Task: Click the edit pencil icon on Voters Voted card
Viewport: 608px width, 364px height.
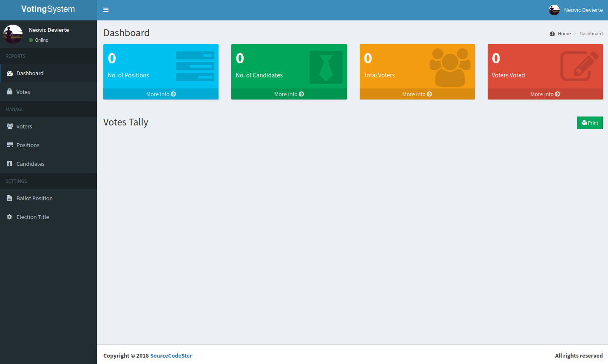Action: click(x=579, y=66)
